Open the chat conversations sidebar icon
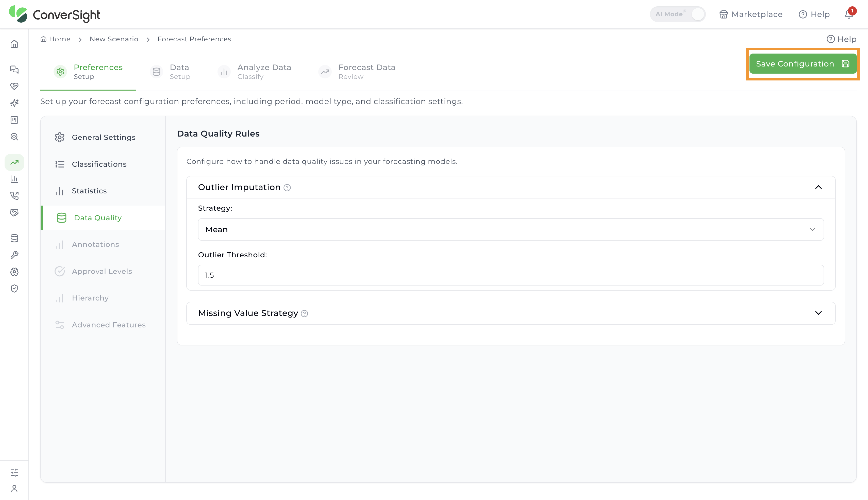 click(14, 69)
